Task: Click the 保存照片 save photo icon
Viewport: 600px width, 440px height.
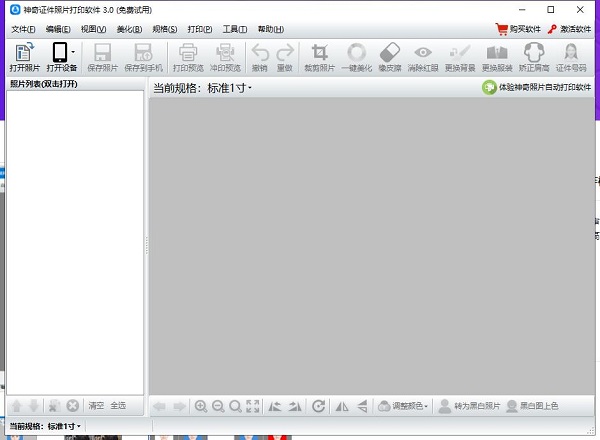Action: pyautogui.click(x=102, y=52)
